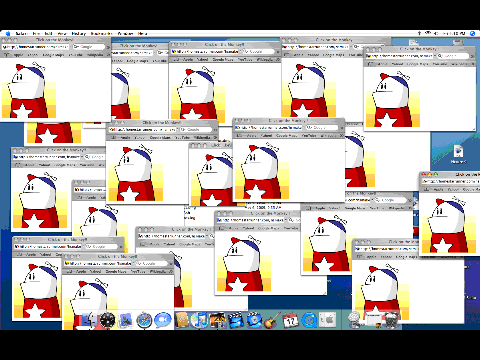The image size is (480, 360).
Task: Launch GarageBand guitar icon in the Dock
Action: tap(272, 320)
